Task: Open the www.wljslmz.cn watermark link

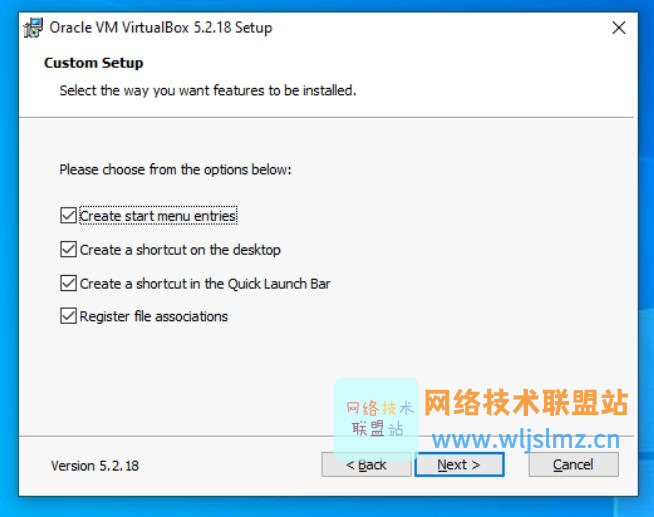Action: click(526, 440)
